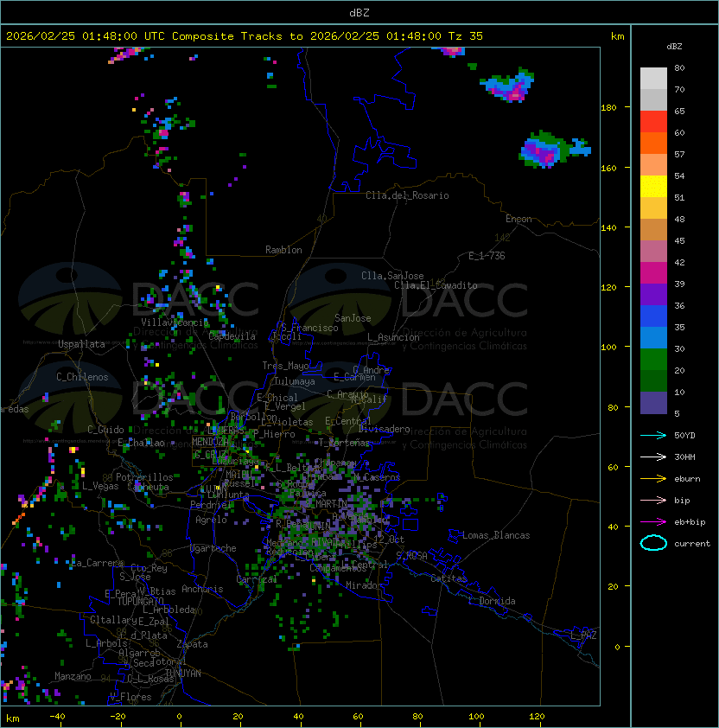719x728 pixels.
Task: Click the 'Divisadero' map label
Action: [384, 429]
